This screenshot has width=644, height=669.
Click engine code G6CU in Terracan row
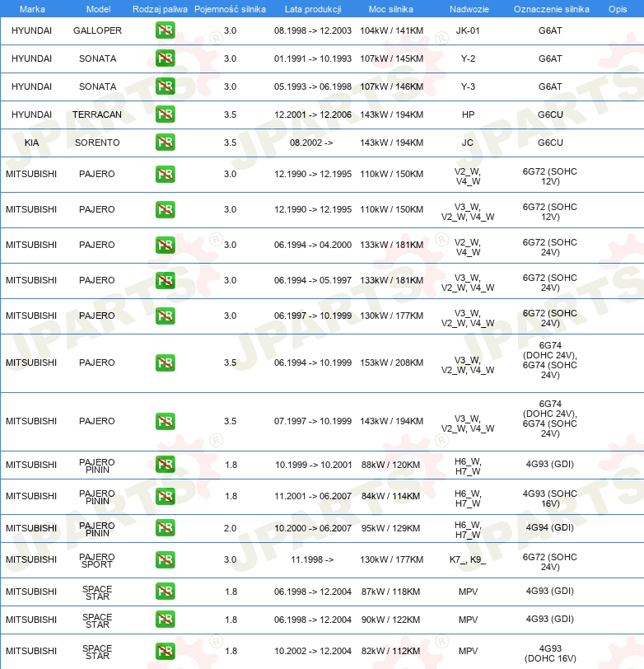pos(550,115)
